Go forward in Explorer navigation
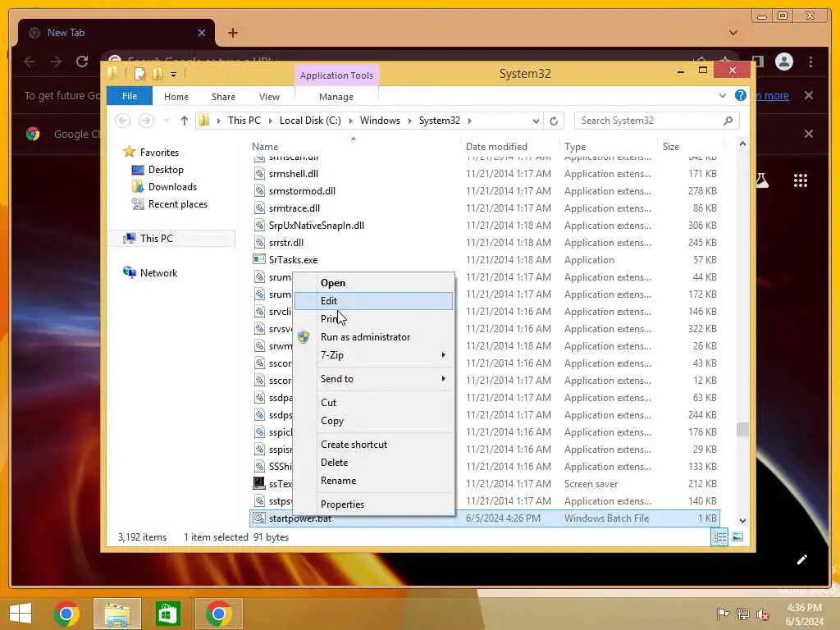Screen dimensions: 840x630 (x=146, y=121)
